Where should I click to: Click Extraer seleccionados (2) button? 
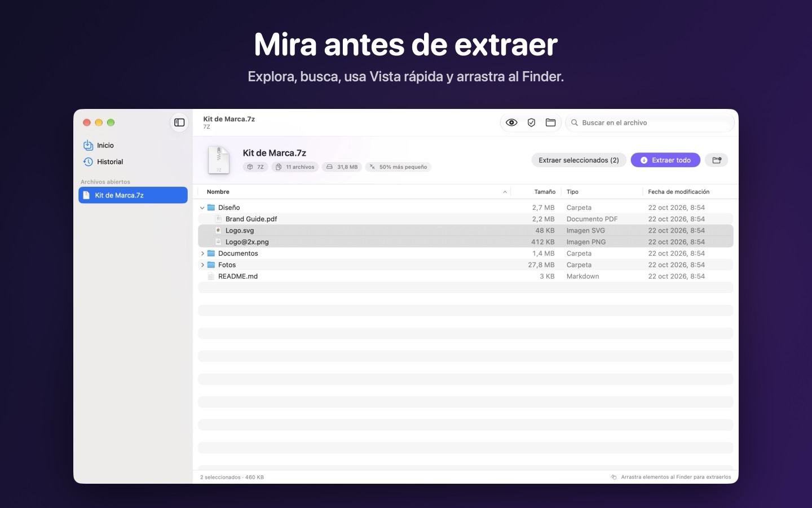(579, 160)
